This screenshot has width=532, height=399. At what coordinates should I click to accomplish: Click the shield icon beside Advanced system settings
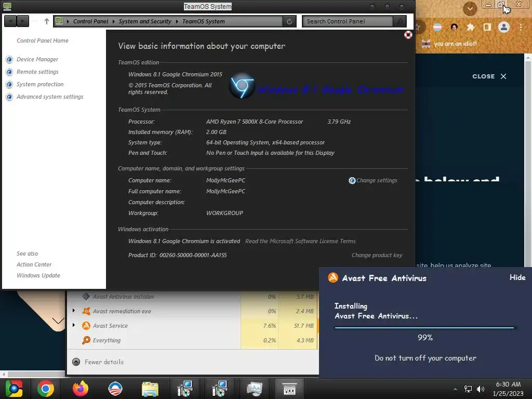tap(9, 97)
